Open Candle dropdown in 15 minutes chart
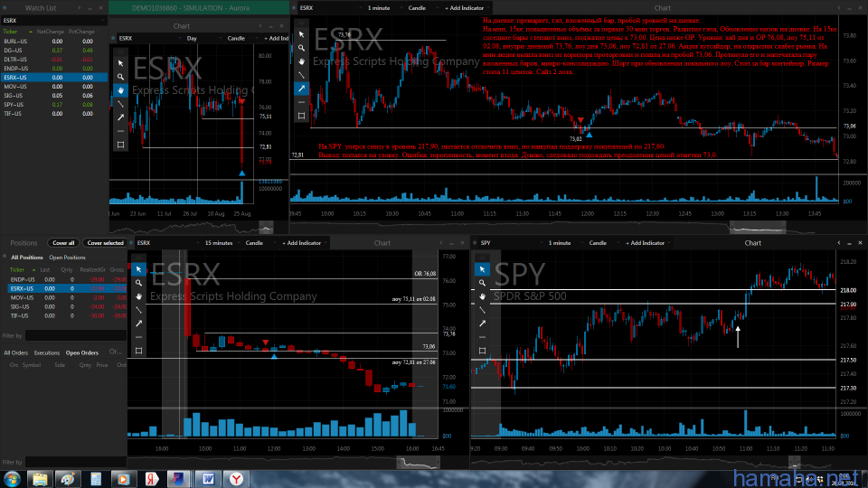This screenshot has width=868, height=488. point(259,243)
